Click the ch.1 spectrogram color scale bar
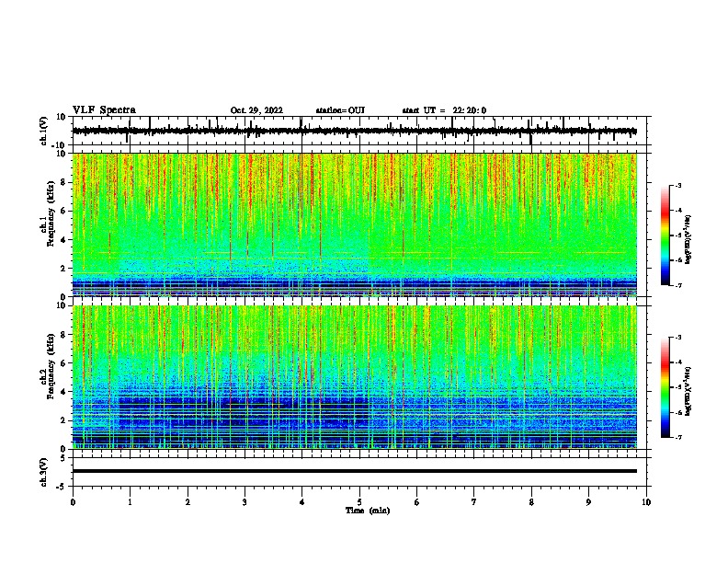 [x=665, y=236]
